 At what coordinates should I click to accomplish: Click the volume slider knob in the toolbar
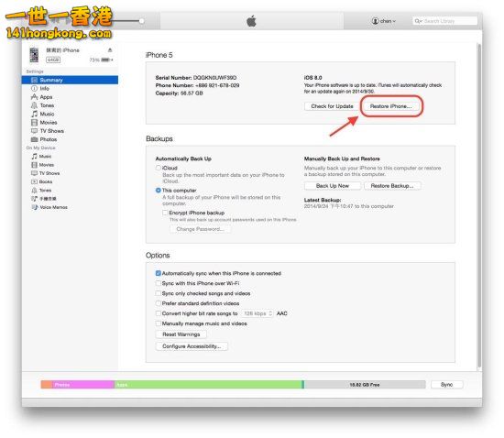[x=141, y=21]
